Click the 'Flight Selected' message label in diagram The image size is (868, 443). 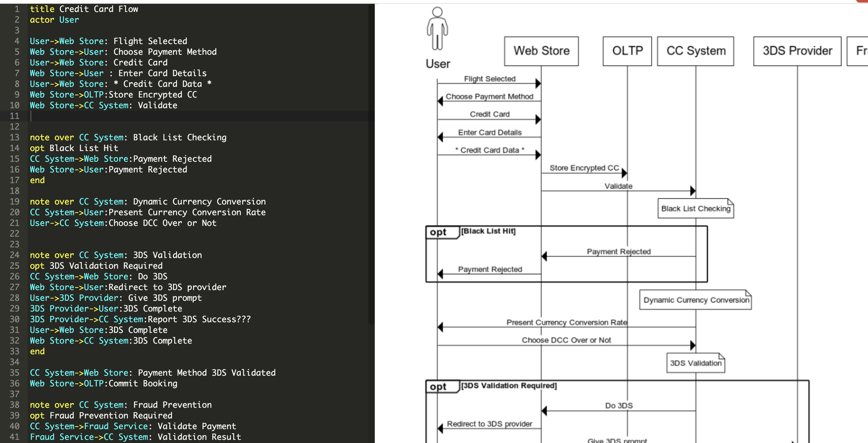click(x=490, y=79)
